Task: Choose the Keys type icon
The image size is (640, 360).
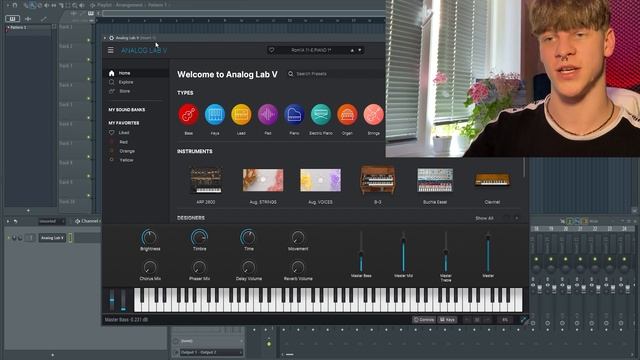Action: pos(215,115)
